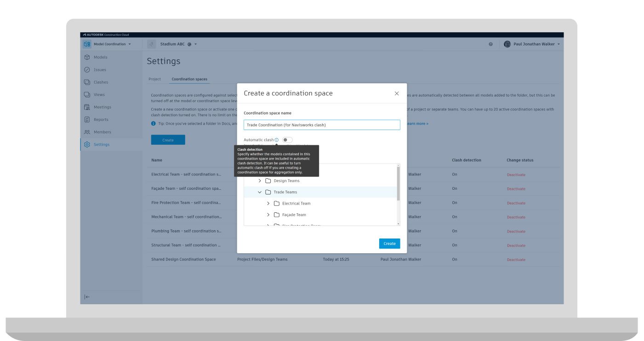Deactivate the Structural Team coordination space
644x341 pixels.
(516, 245)
